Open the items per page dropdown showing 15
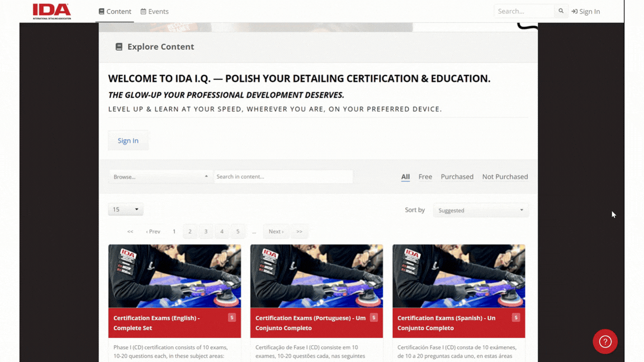Screen dimensions: 644x362 pyautogui.click(x=125, y=209)
